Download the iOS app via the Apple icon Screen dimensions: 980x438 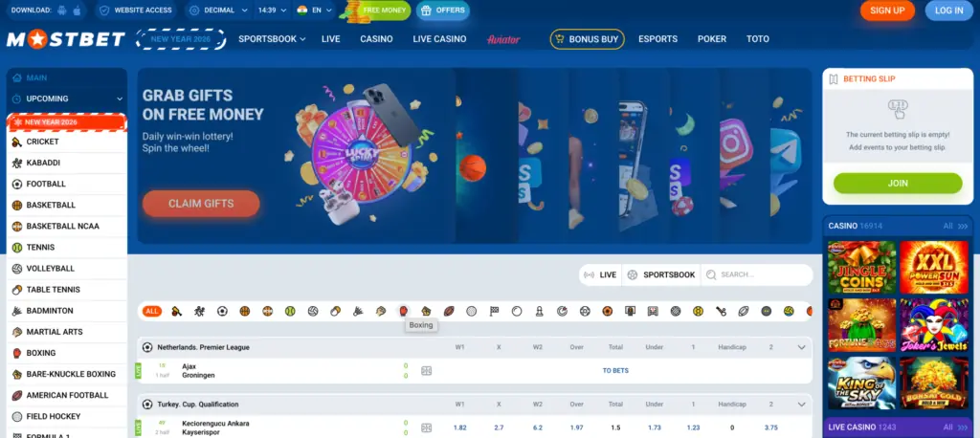[77, 11]
